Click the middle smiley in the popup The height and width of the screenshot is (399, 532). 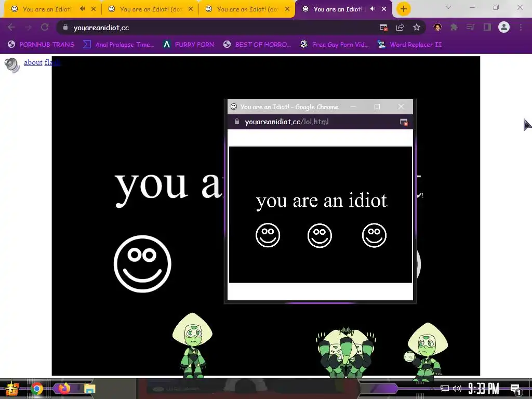320,235
